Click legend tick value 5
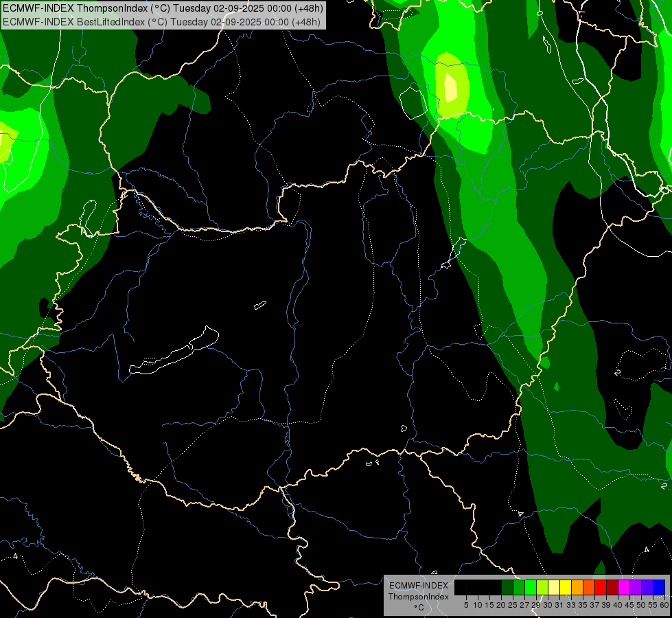The width and height of the screenshot is (672, 618). pos(466,605)
